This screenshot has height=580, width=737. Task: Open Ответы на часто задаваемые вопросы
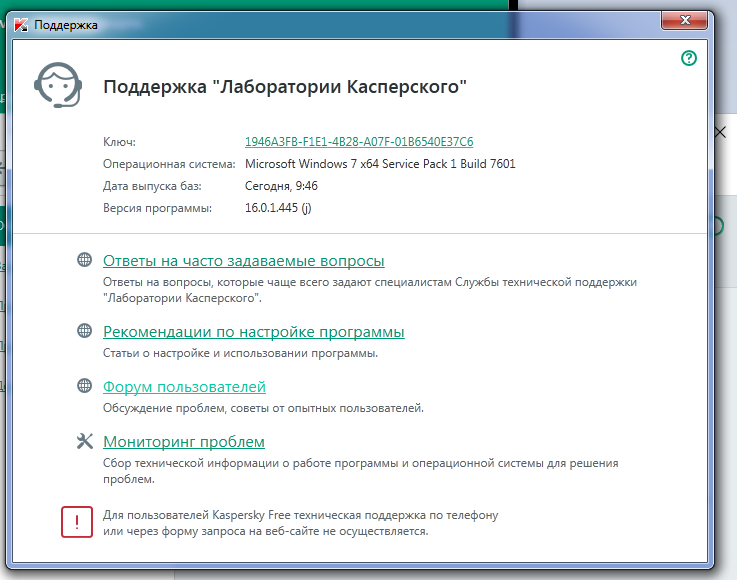[x=244, y=260]
